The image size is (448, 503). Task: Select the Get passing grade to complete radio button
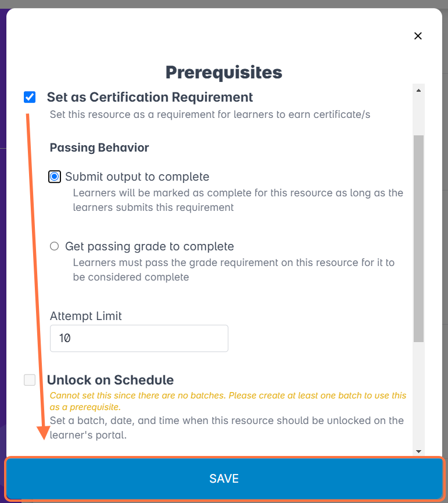click(55, 246)
